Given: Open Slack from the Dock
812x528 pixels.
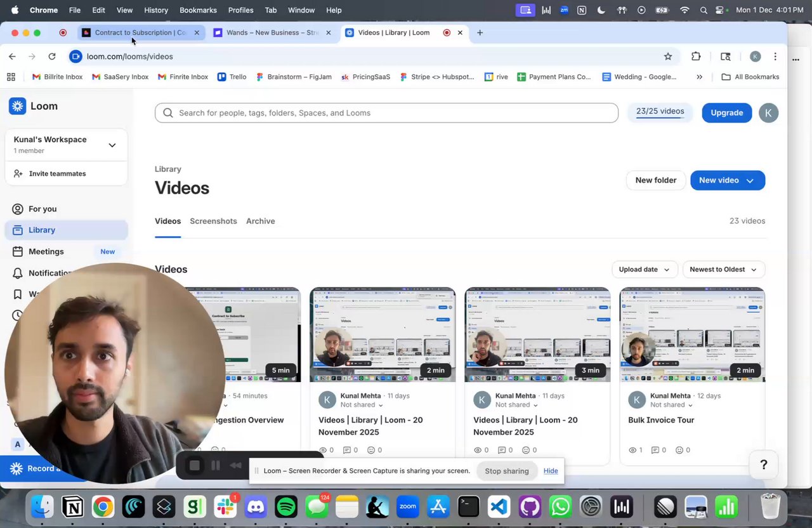Looking at the screenshot, I should [x=225, y=506].
